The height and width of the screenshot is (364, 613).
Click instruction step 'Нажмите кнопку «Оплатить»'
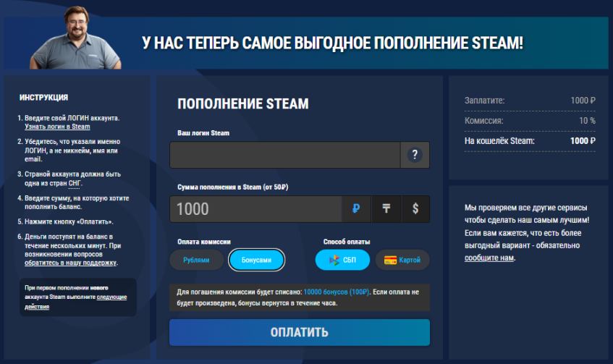(x=69, y=221)
